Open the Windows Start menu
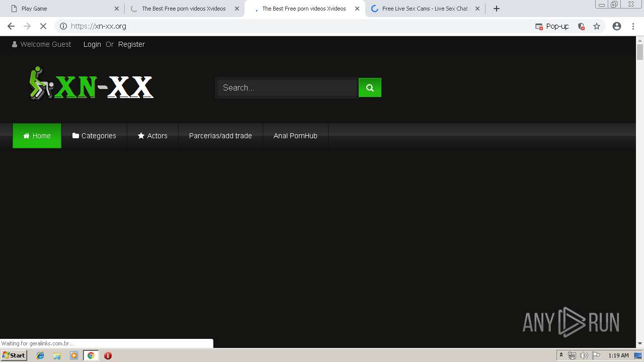The height and width of the screenshot is (362, 644). tap(14, 355)
